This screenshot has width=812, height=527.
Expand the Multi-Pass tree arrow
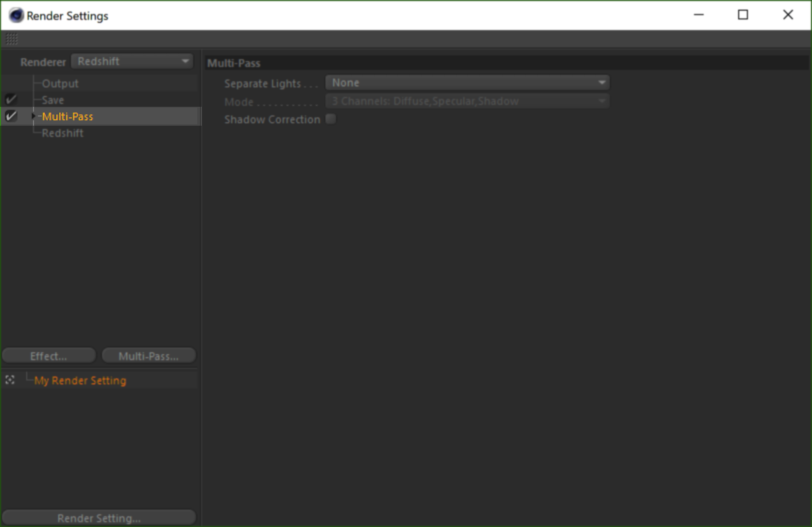coord(33,116)
